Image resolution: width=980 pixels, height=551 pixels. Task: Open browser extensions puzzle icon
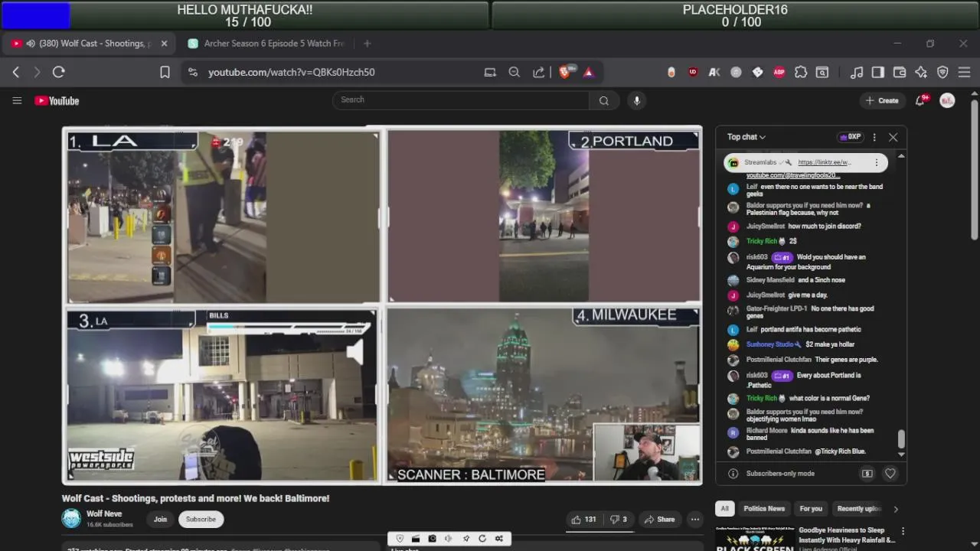pos(801,72)
